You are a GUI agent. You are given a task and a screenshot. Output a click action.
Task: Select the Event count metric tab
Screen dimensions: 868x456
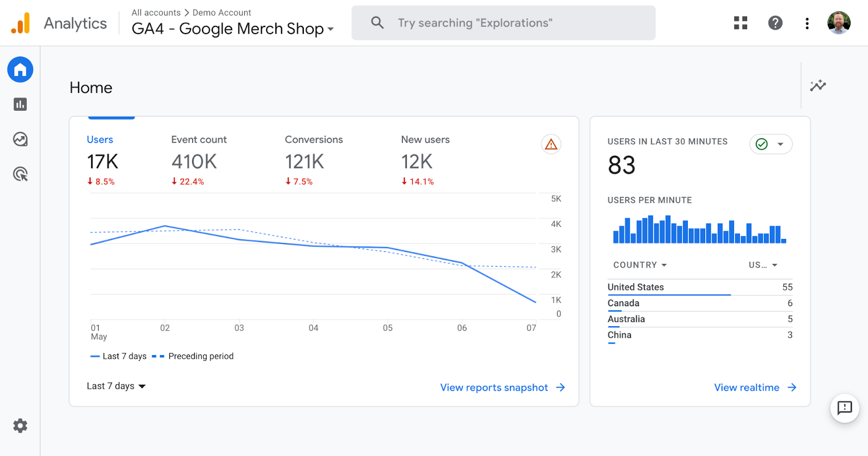pyautogui.click(x=199, y=140)
